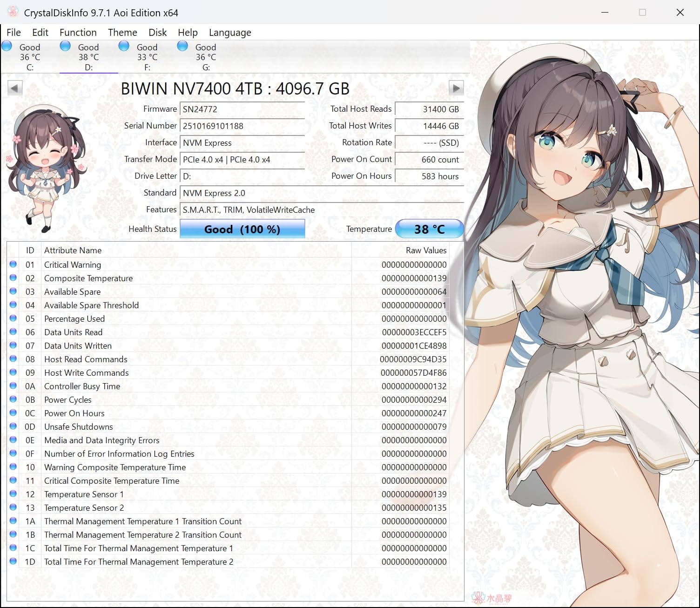Image resolution: width=700 pixels, height=608 pixels.
Task: Click status dot for Critical Warning row
Action: click(x=13, y=264)
